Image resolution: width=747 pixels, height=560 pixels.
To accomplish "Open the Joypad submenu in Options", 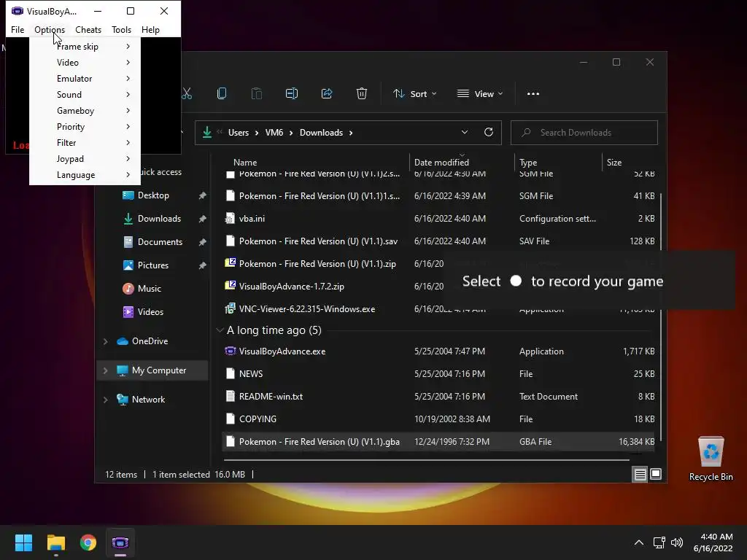I will [x=85, y=158].
